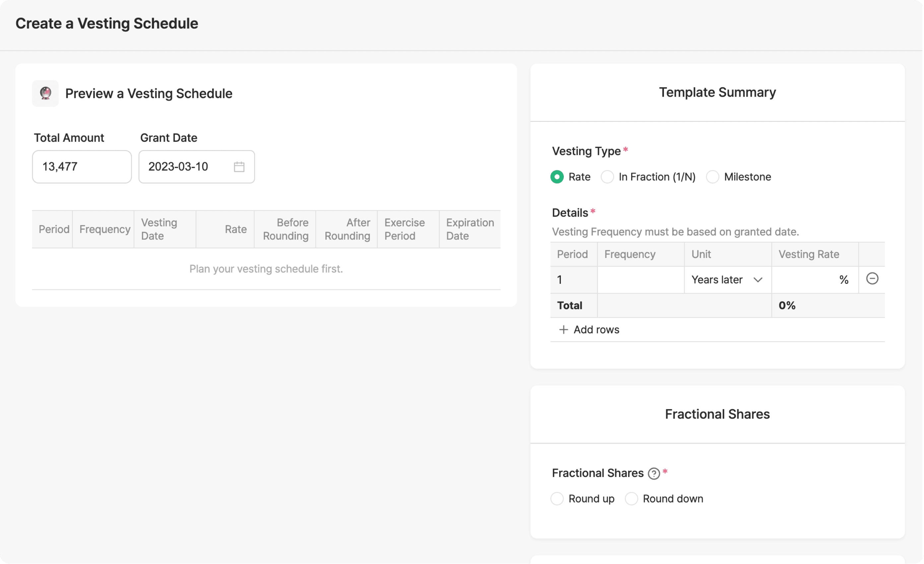Open the calendar icon in Grant Date field
The width and height of the screenshot is (924, 564).
[x=239, y=167]
